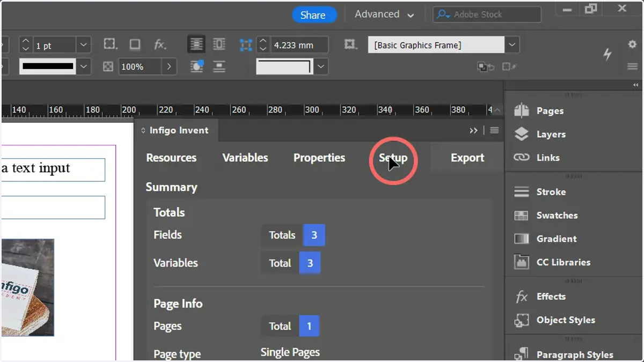
Task: Click the stroke weight stepper arrows
Action: [26, 45]
